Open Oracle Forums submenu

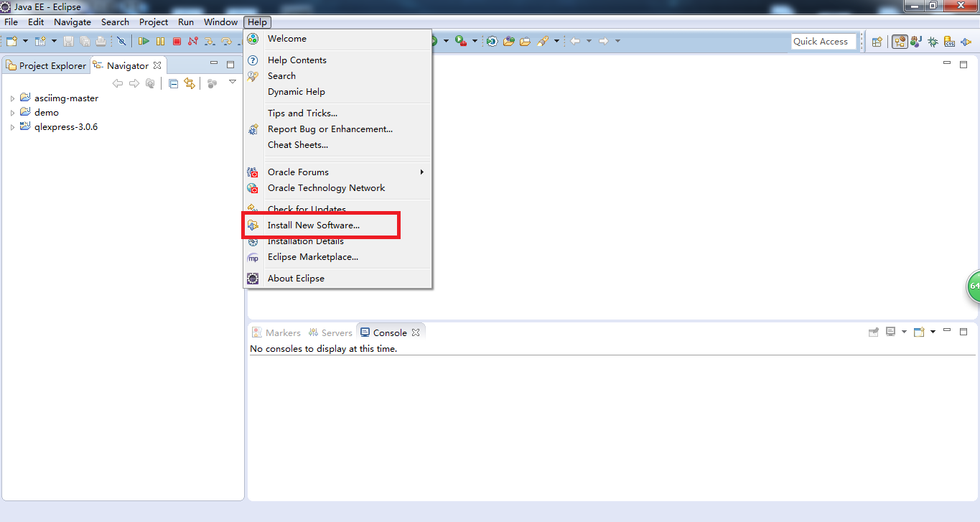pyautogui.click(x=337, y=172)
